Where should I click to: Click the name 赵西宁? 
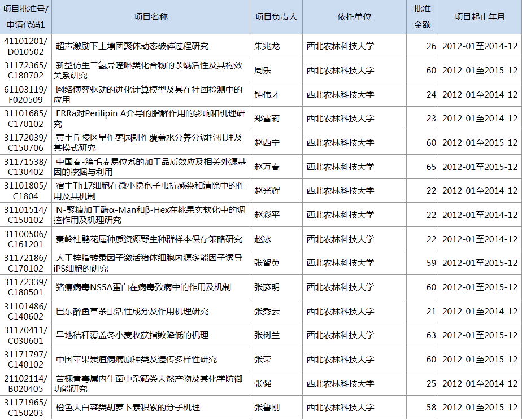coord(267,143)
